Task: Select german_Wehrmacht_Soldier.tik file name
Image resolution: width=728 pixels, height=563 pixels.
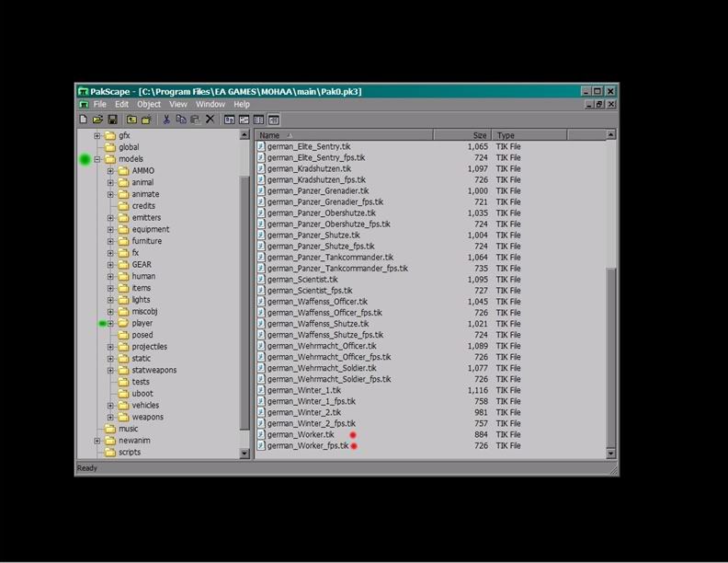Action: (322, 368)
